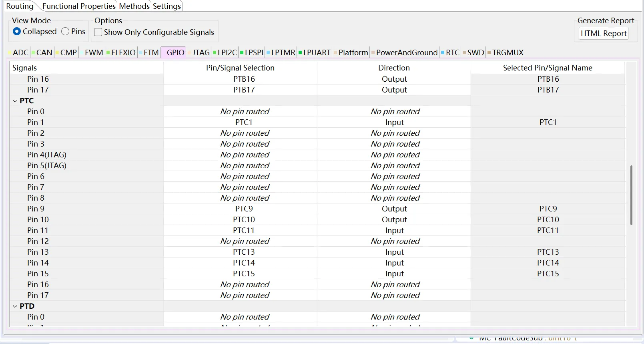This screenshot has width=644, height=344.
Task: Open the CMP peripheral tab
Action: [66, 52]
